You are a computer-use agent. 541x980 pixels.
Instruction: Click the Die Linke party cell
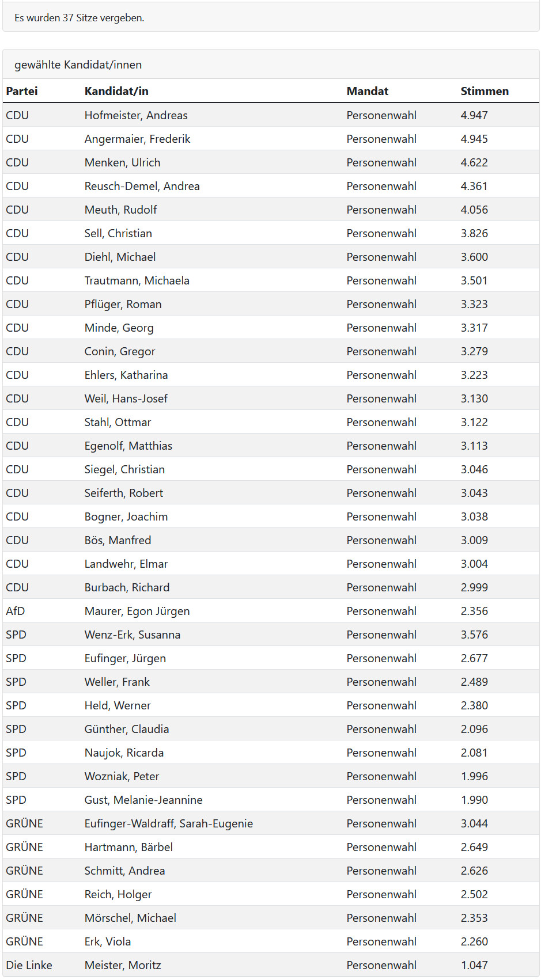29,965
